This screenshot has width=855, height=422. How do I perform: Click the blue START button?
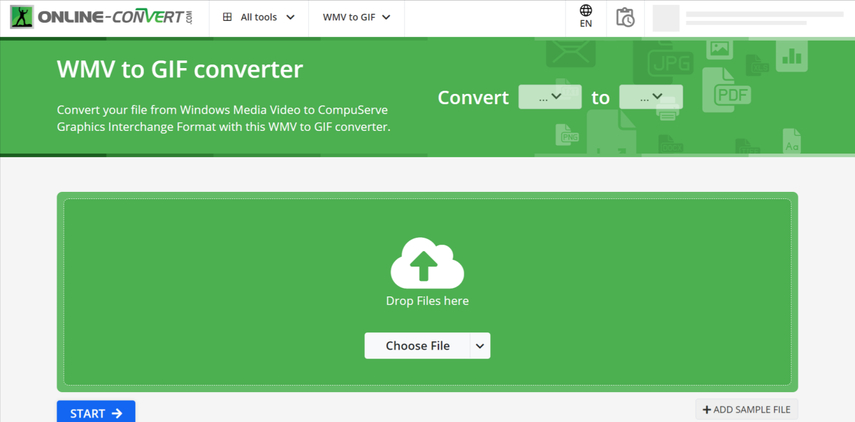click(x=96, y=412)
